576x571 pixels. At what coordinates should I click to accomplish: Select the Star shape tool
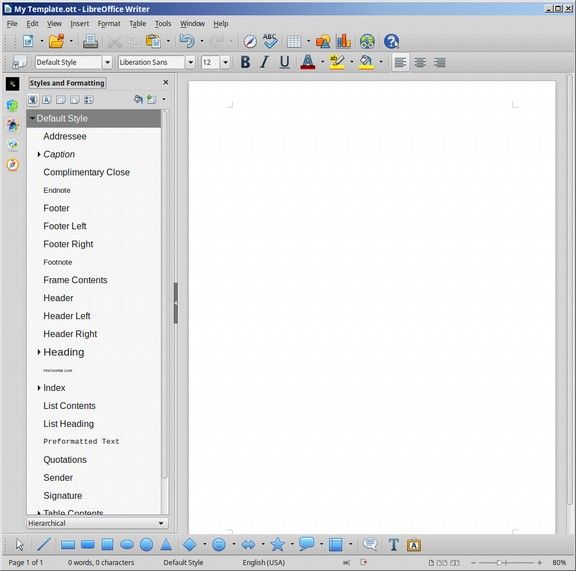pyautogui.click(x=277, y=545)
